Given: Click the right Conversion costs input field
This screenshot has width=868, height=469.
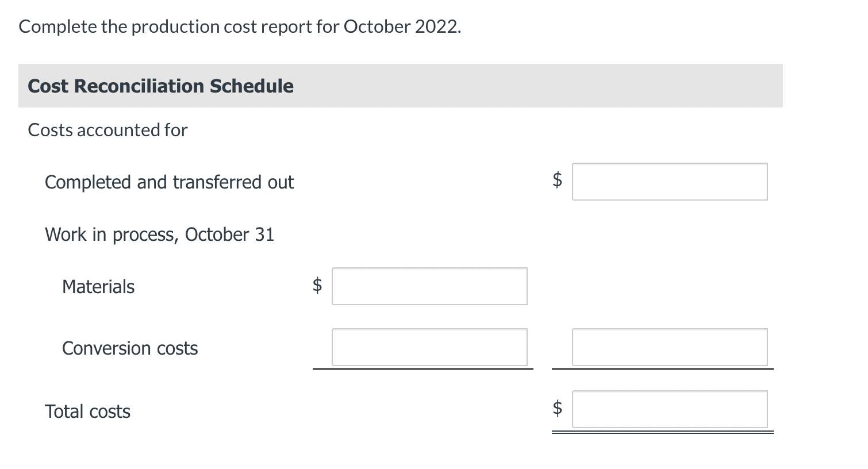Looking at the screenshot, I should point(670,347).
